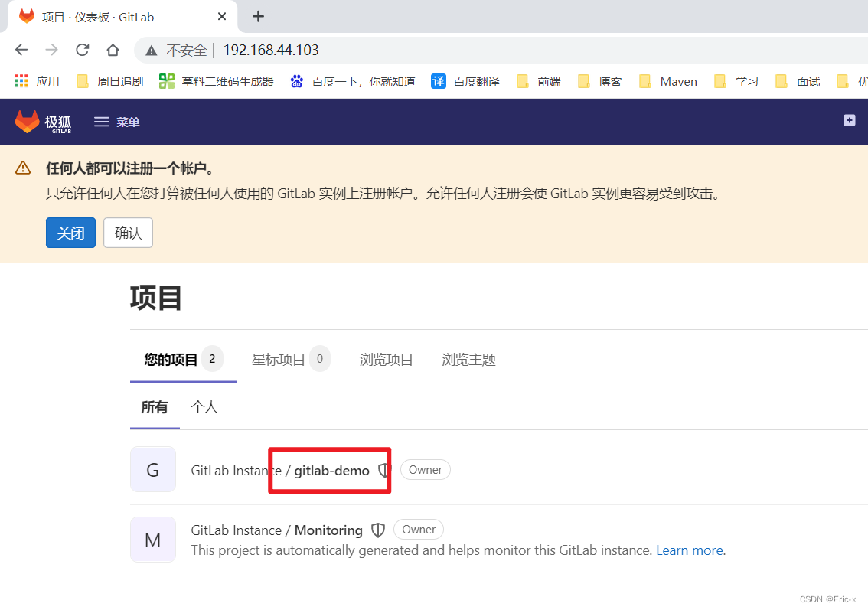Open the new project plus icon
This screenshot has width=868, height=610.
point(849,121)
